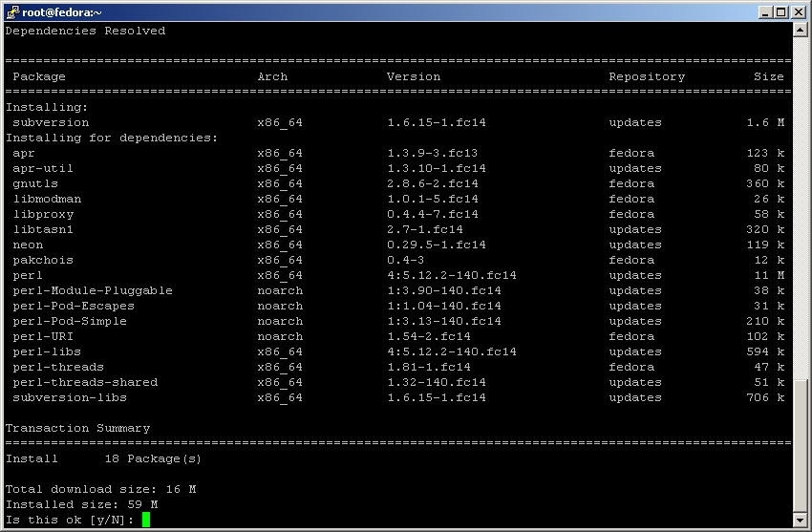The width and height of the screenshot is (812, 532).
Task: Click size '1.6 M' of subversion
Action: tap(765, 122)
